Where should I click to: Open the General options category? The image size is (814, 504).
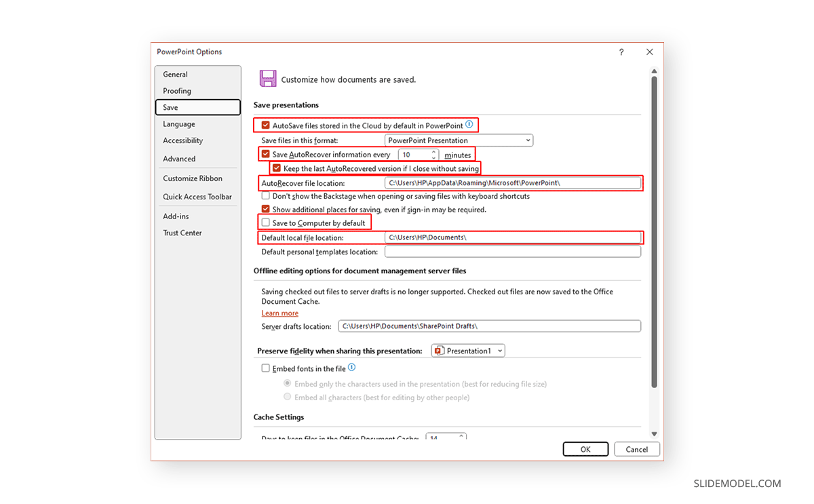[198, 75]
